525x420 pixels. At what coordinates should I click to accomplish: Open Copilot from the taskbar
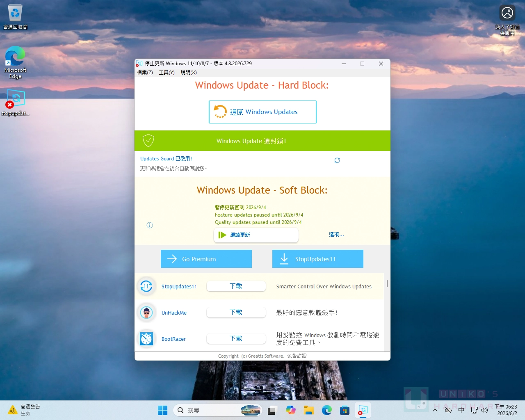pos(291,410)
